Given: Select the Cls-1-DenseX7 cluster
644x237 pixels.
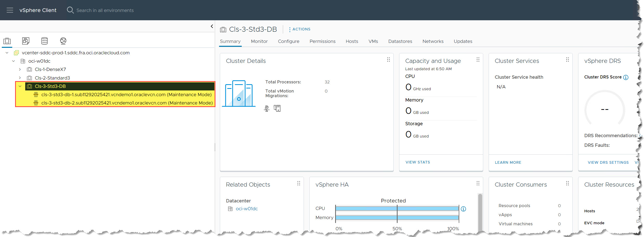Looking at the screenshot, I should coord(50,69).
